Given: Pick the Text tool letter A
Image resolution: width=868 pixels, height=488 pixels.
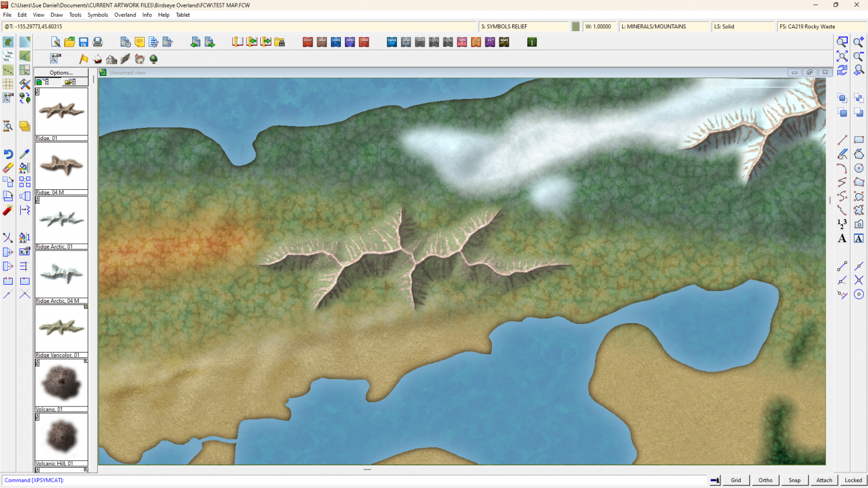Looking at the screenshot, I should [x=842, y=239].
